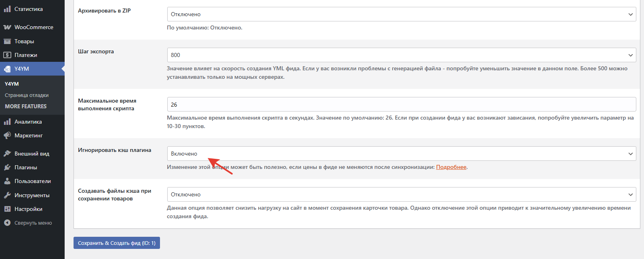Viewport: 644px width, 259px height.
Task: Open the Игнорировать кэш плагина dropdown
Action: coord(401,154)
